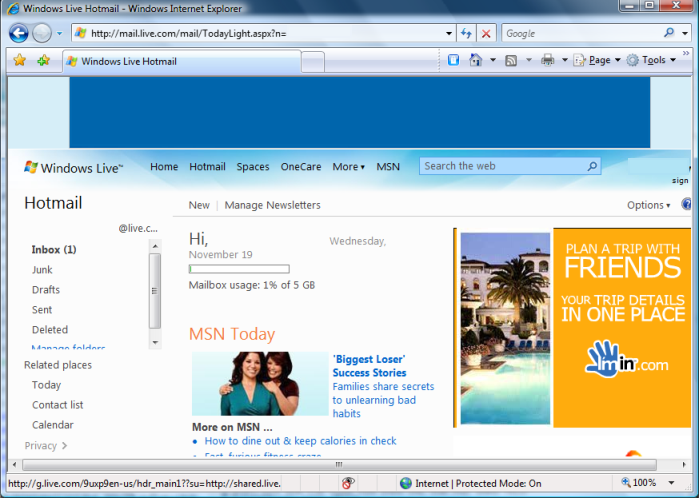Click the Biggest Loser story photo
The height and width of the screenshot is (498, 699).
260,384
